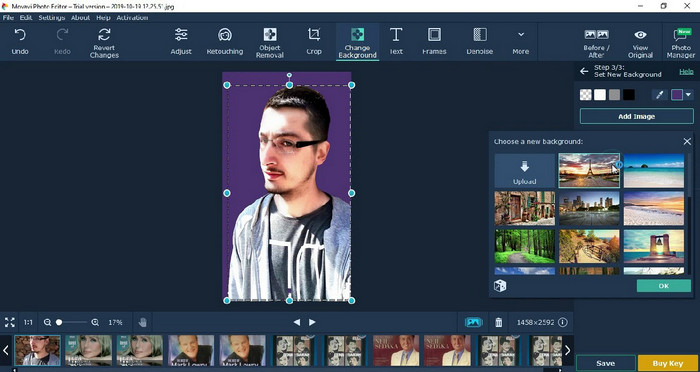Select the black background swatch
The height and width of the screenshot is (372, 700).
point(629,95)
